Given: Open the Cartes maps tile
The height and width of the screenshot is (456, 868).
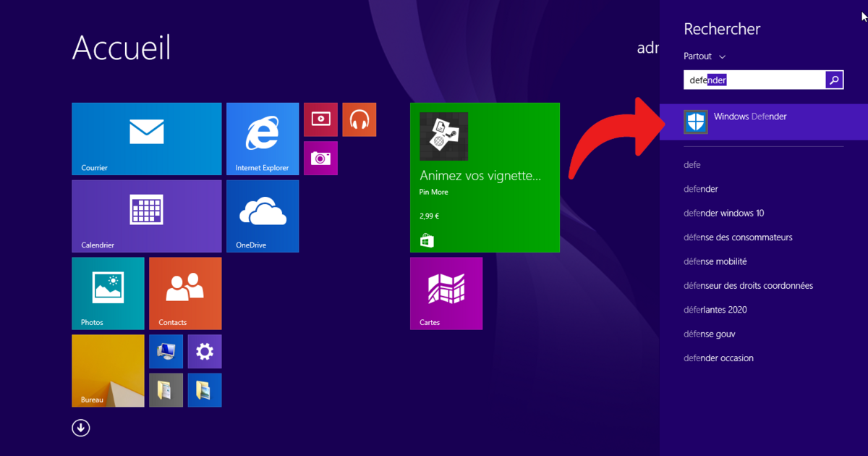Looking at the screenshot, I should point(446,293).
